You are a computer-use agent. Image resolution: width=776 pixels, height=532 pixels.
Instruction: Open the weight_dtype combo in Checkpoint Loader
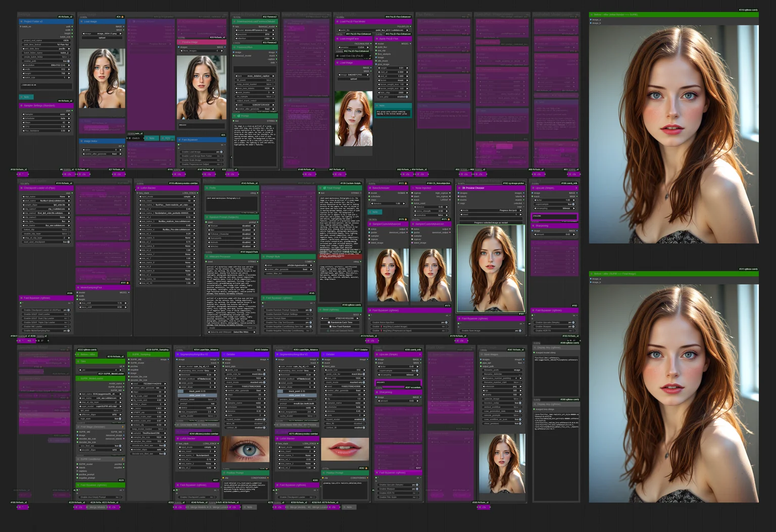[x=46, y=204]
